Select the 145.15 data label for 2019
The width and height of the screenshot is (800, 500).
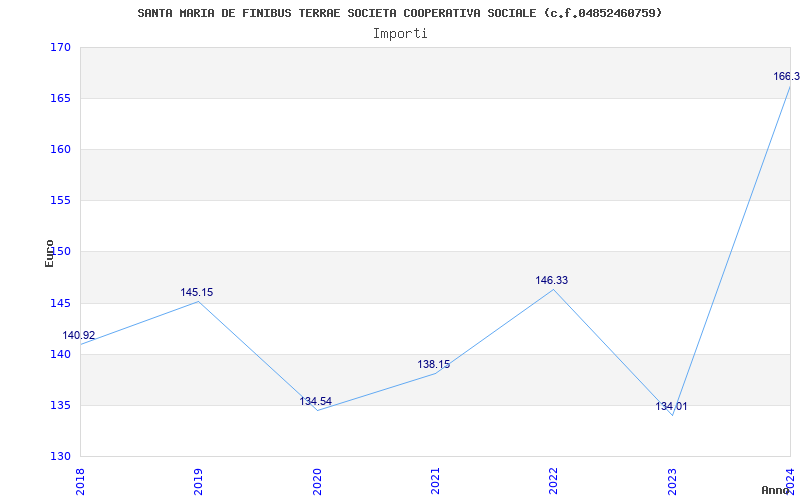[x=196, y=293]
